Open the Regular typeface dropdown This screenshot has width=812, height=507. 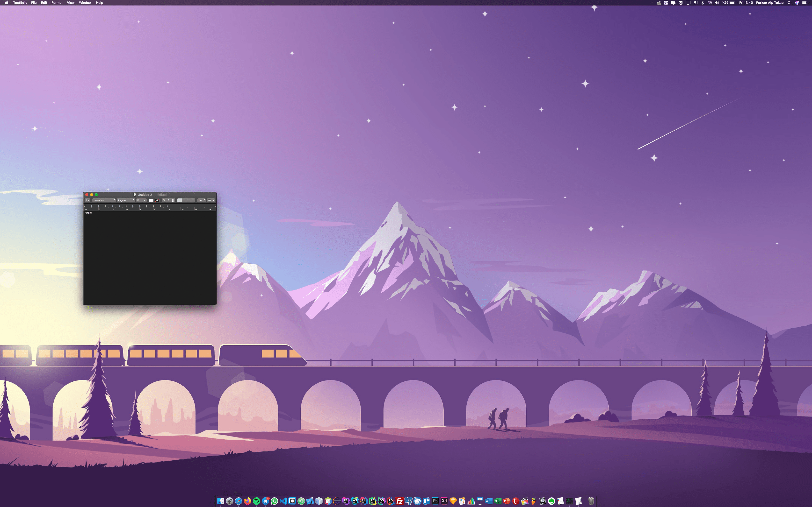point(126,200)
